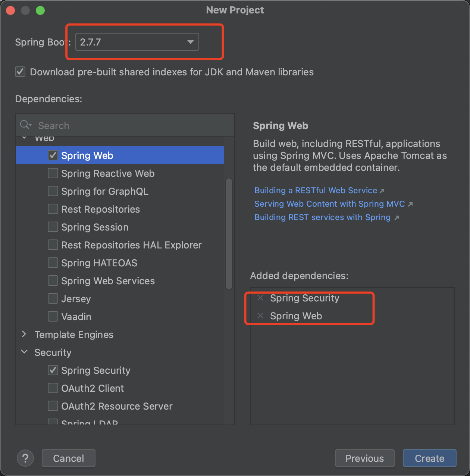This screenshot has height=476, width=470.
Task: Select the Vaadin dependency item
Action: 76,317
